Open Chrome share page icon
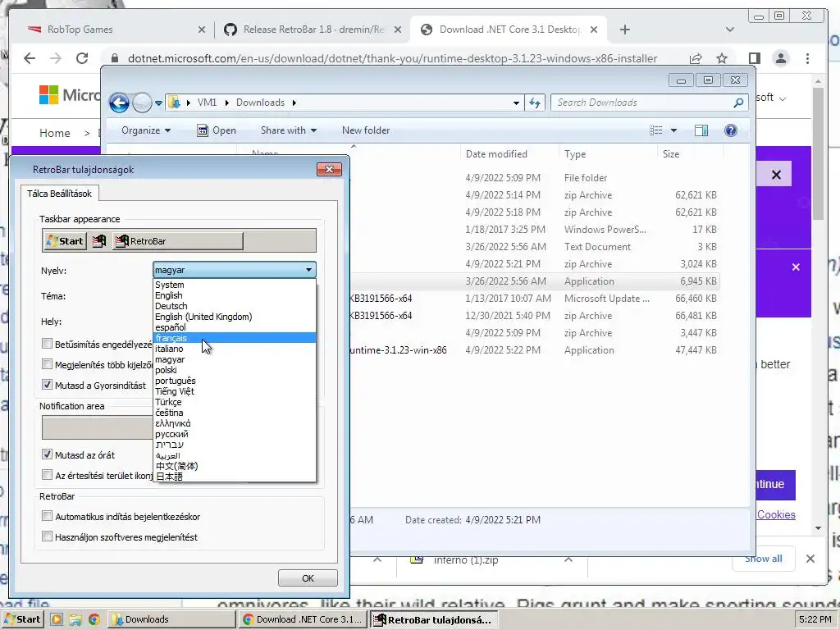 tap(696, 58)
